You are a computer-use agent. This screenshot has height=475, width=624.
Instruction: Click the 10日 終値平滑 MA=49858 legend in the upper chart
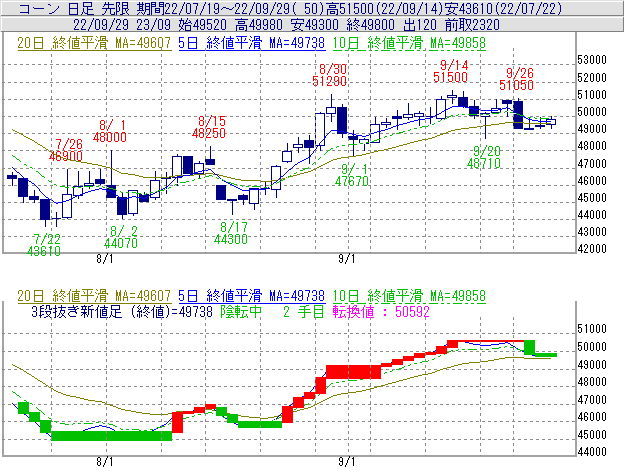(409, 43)
